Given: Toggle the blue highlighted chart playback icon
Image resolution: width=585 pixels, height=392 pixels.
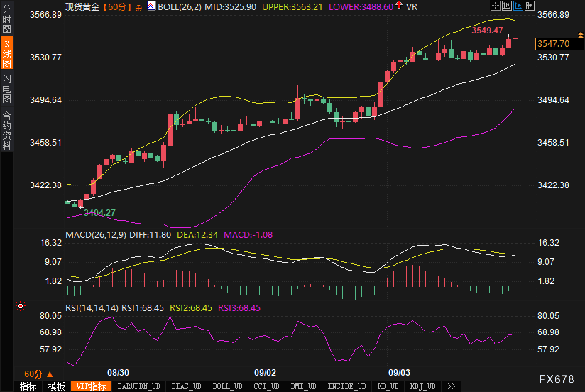Looking at the screenshot, I should point(518,6).
